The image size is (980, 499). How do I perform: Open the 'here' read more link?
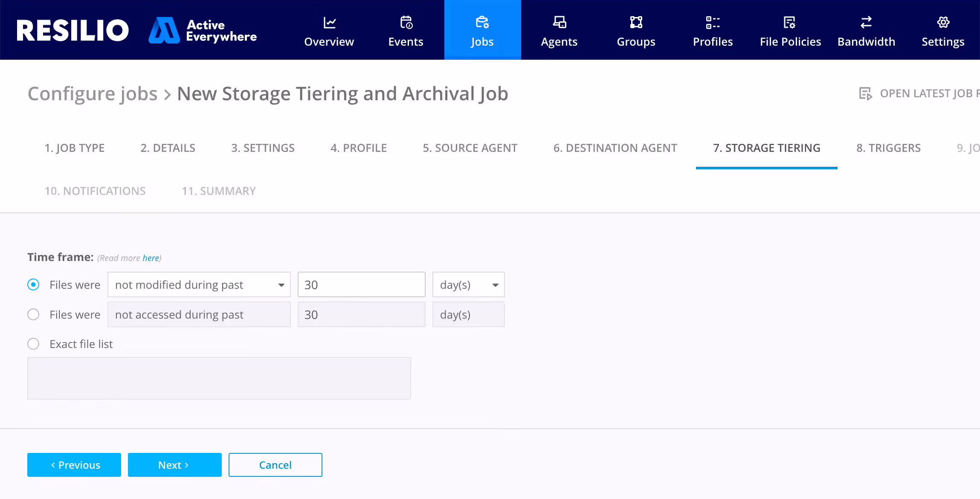[151, 258]
